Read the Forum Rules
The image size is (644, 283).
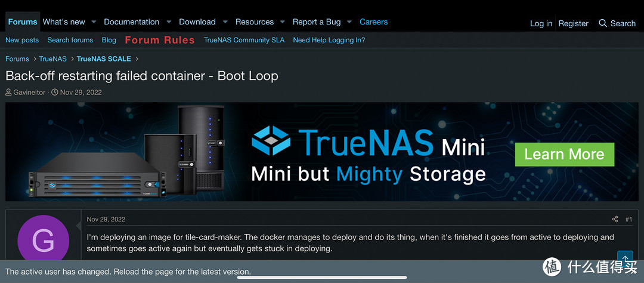160,40
